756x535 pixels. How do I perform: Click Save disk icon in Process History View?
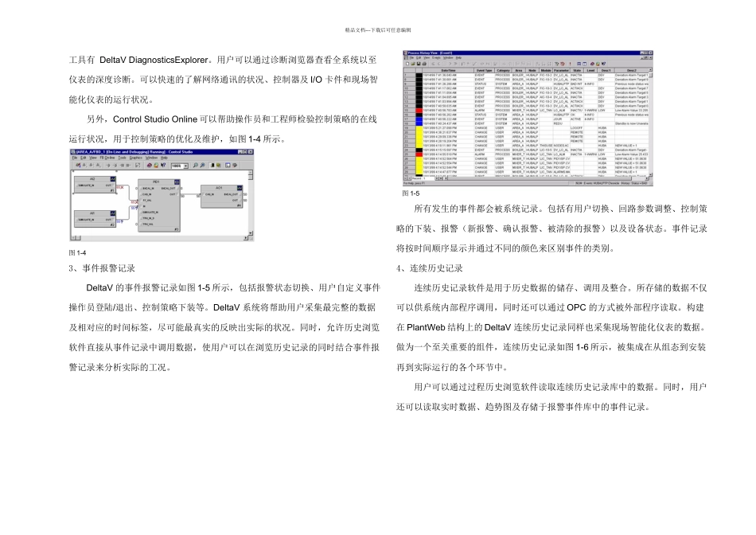coord(419,64)
